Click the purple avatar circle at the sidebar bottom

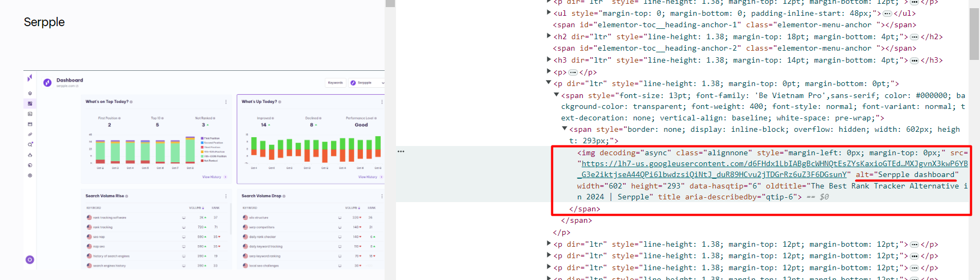click(30, 260)
